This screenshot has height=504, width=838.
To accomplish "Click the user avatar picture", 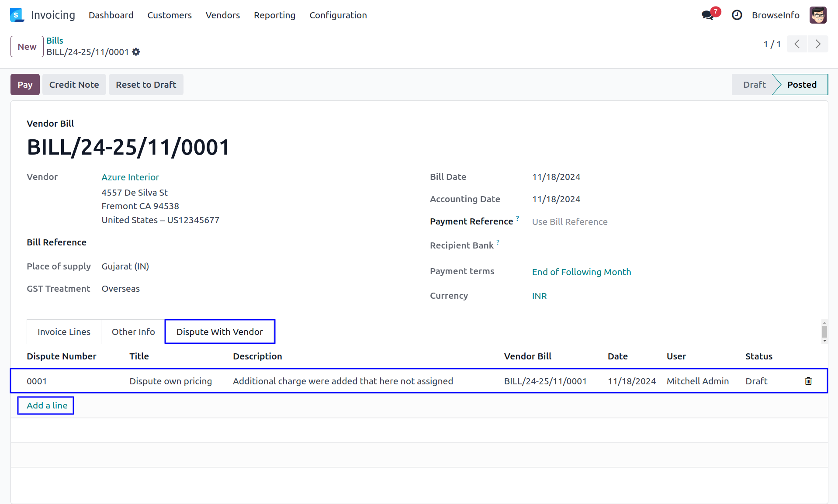I will 817,15.
